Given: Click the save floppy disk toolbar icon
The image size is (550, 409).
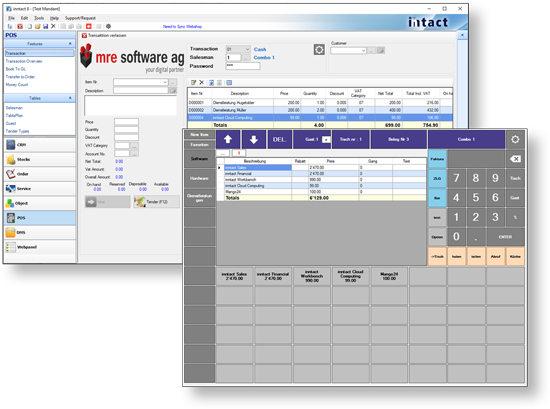Looking at the screenshot, I should 45,26.
